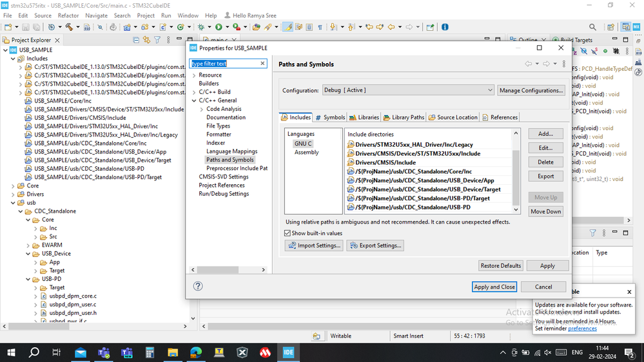
Task: Open the Source Location tab
Action: pyautogui.click(x=453, y=117)
